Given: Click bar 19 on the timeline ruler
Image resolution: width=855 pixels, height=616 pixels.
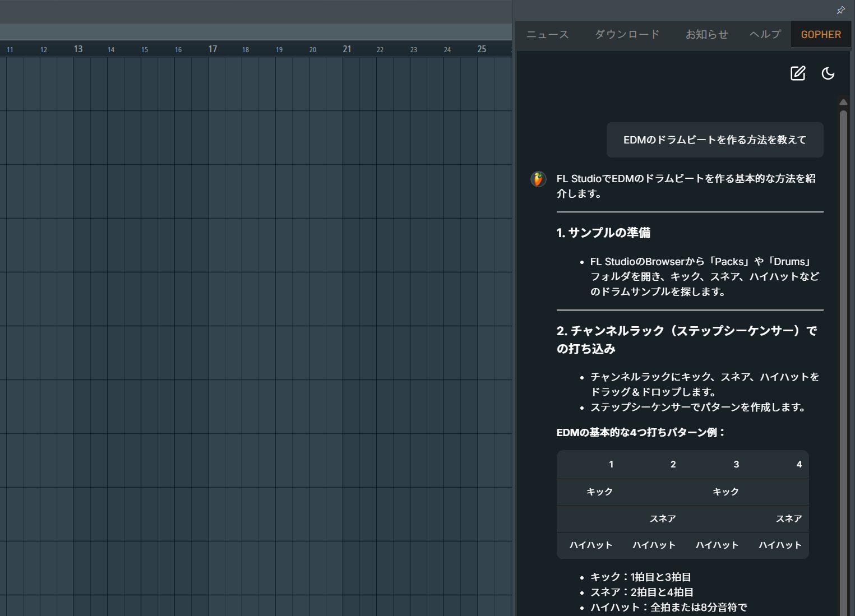Looking at the screenshot, I should pos(279,50).
